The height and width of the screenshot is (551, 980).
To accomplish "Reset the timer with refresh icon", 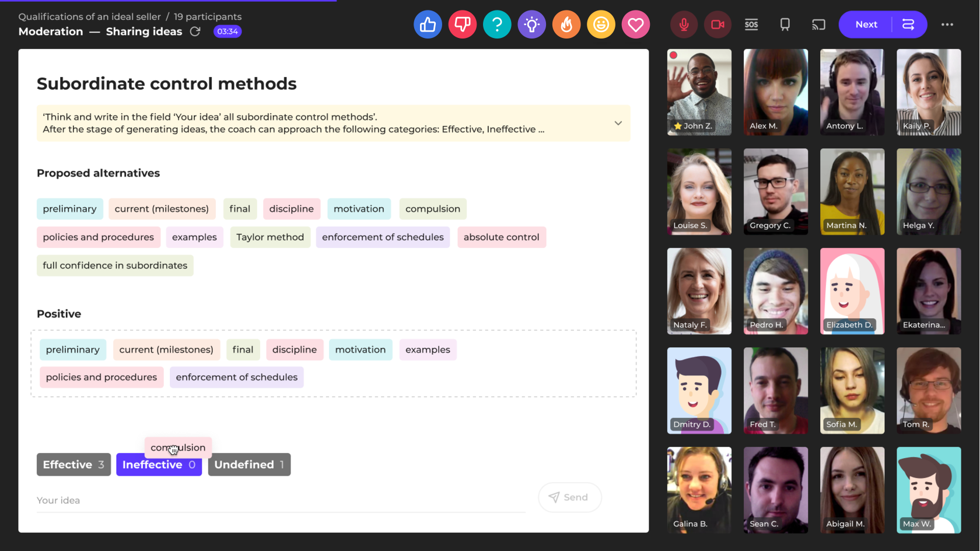I will coord(195,32).
